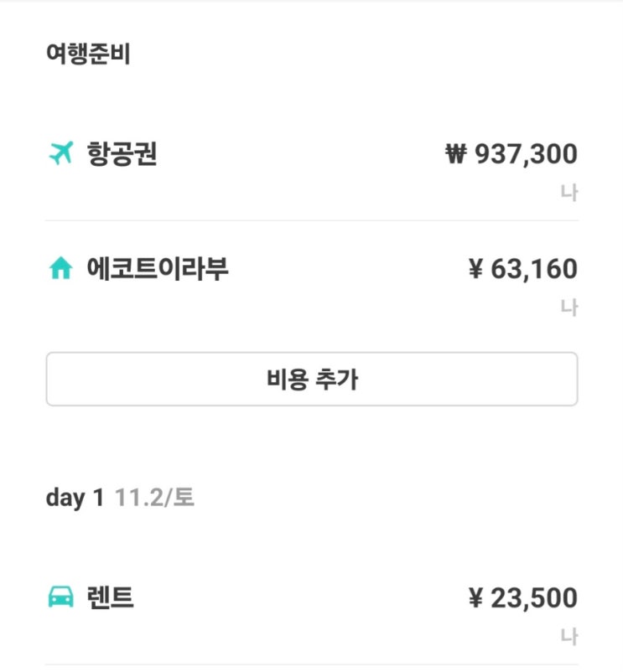The image size is (623, 672).
Task: Click the 여행준비 section header
Action: point(88,54)
